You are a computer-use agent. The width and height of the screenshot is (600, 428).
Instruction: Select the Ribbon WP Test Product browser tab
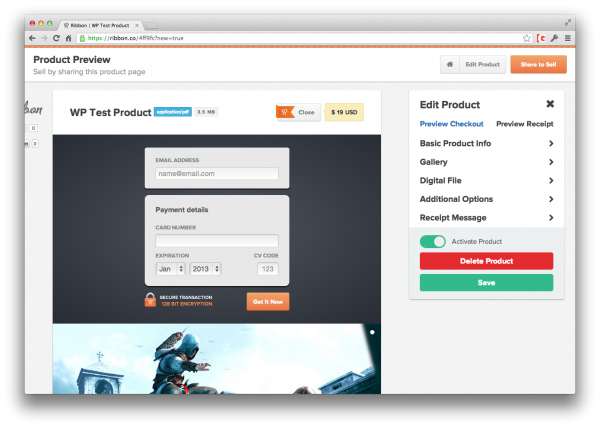coord(99,25)
